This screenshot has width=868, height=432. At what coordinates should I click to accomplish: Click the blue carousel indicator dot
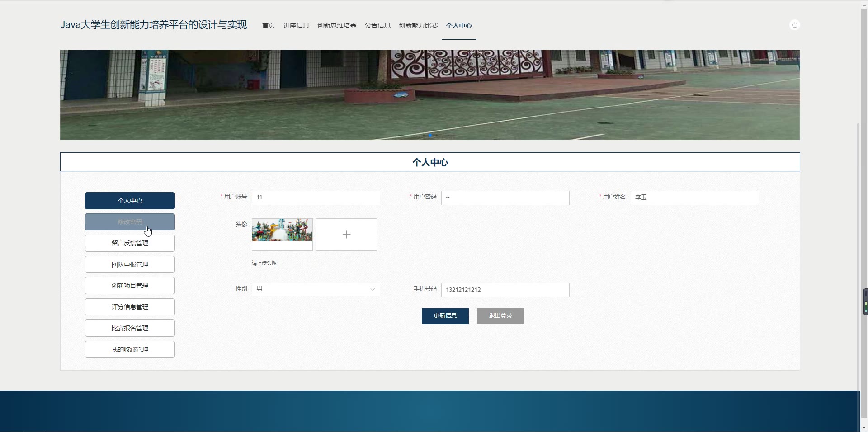(x=430, y=135)
